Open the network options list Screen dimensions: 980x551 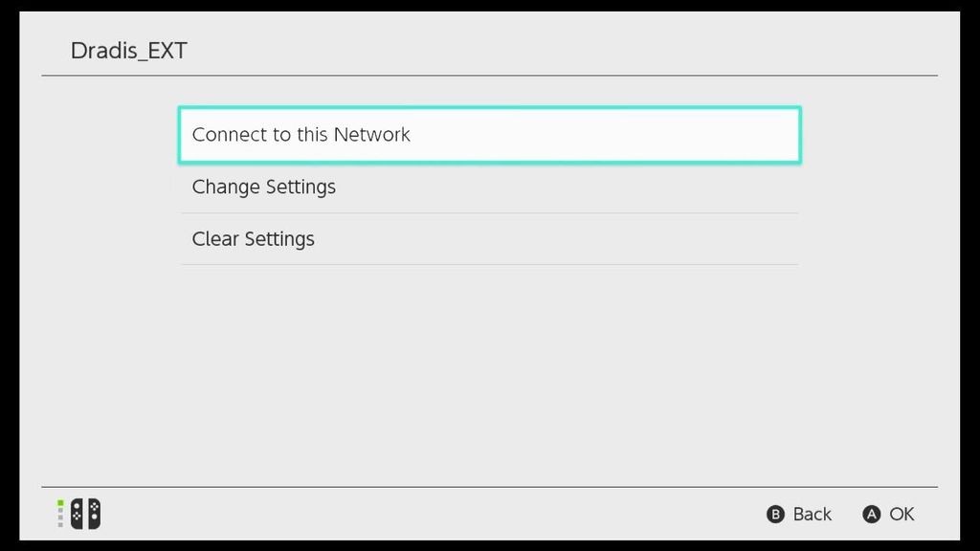coord(490,187)
